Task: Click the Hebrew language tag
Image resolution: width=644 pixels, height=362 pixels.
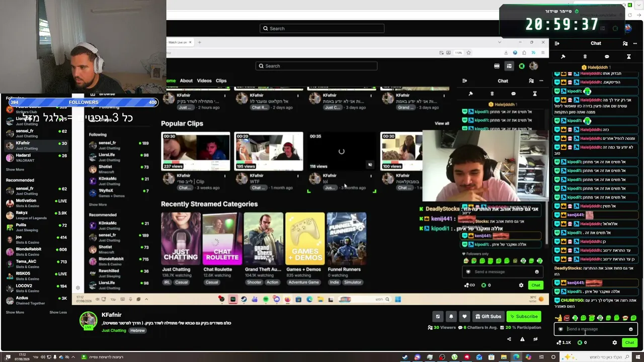Action: coord(137,330)
